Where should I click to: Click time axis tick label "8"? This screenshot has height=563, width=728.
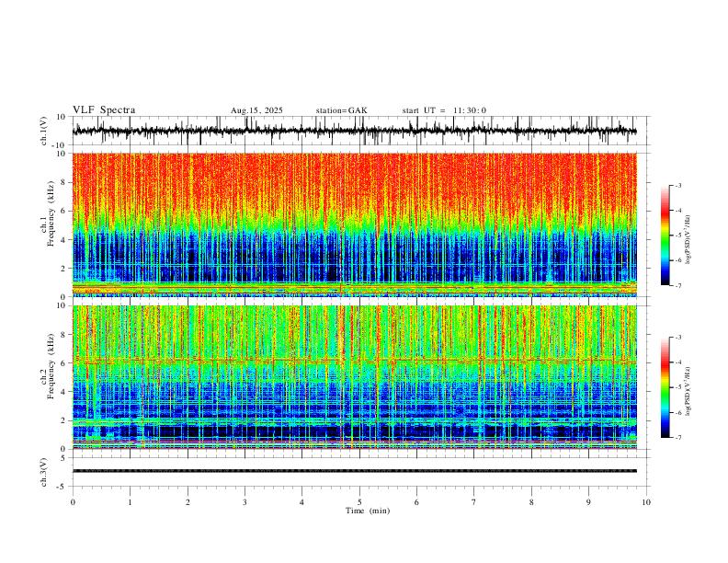pos(531,502)
